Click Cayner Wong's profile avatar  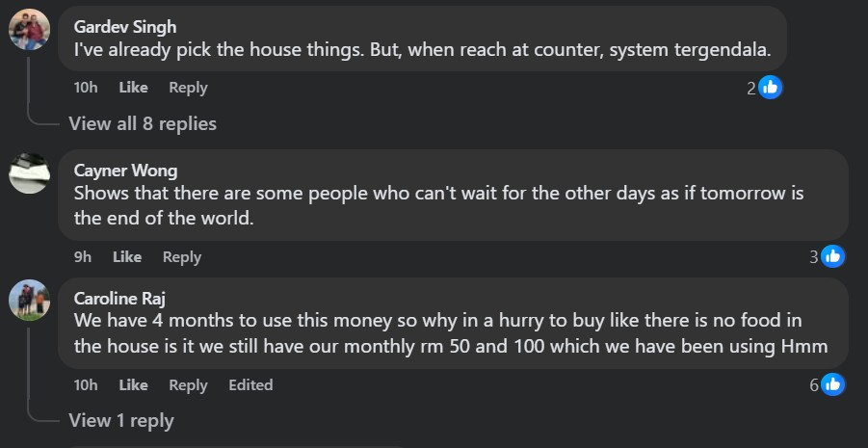(x=29, y=173)
